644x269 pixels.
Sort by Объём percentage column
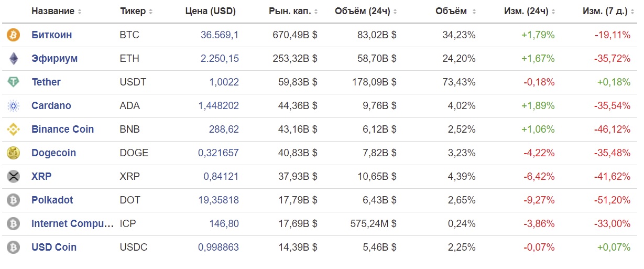456,11
